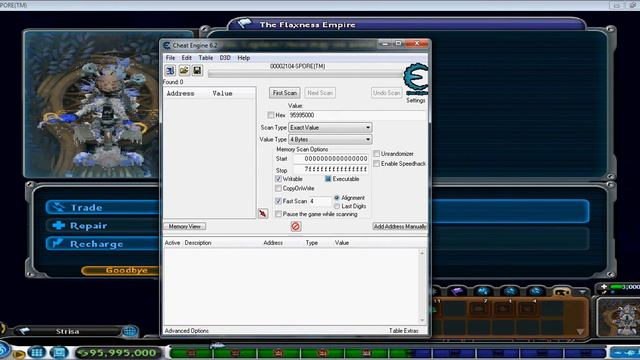The height and width of the screenshot is (360, 640).
Task: Click the open folder icon in Cheat Engine
Action: click(x=184, y=71)
